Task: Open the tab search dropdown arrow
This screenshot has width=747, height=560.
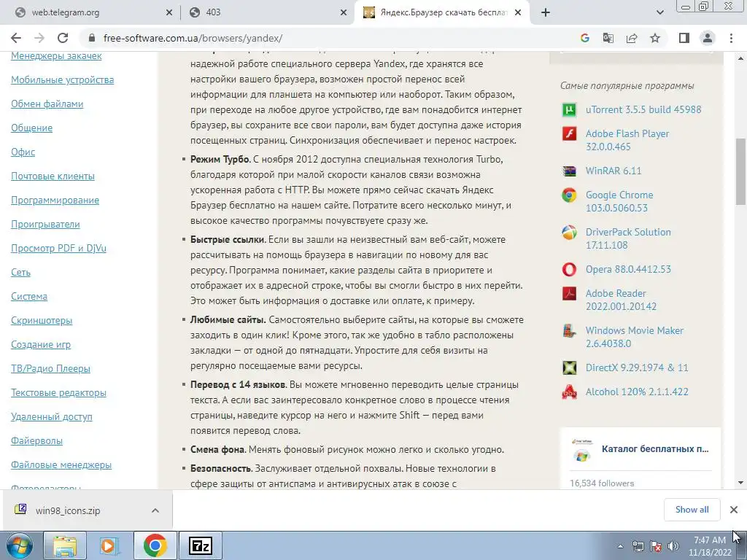Action: click(x=659, y=12)
